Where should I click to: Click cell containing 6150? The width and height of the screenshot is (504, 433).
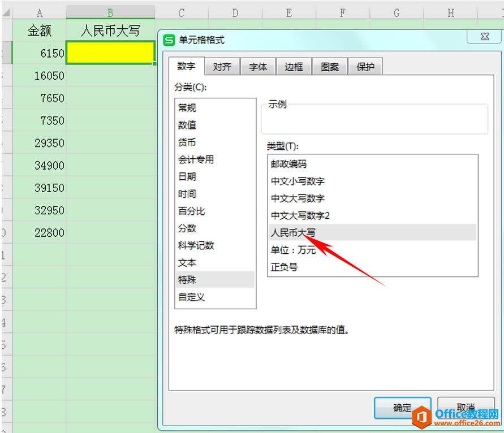(39, 53)
